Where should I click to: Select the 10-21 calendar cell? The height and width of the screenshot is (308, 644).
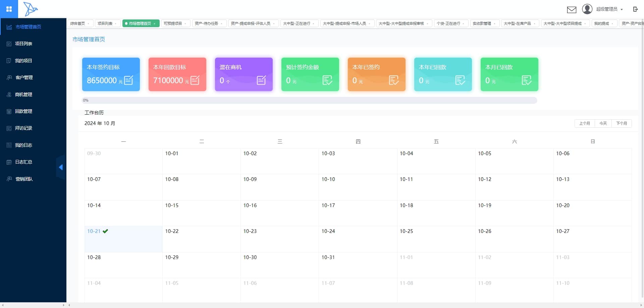point(123,239)
